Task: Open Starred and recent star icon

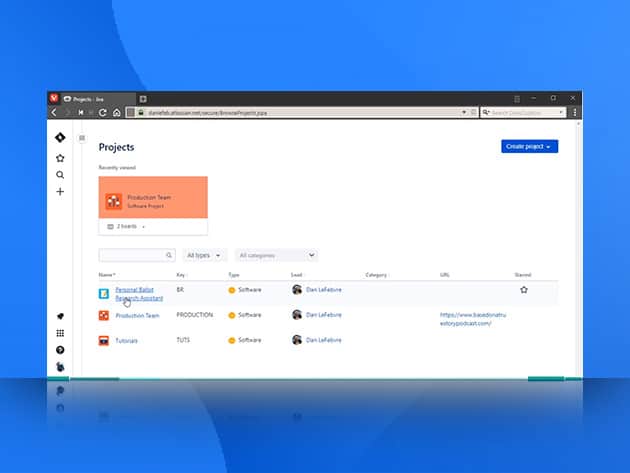Action: click(60, 158)
